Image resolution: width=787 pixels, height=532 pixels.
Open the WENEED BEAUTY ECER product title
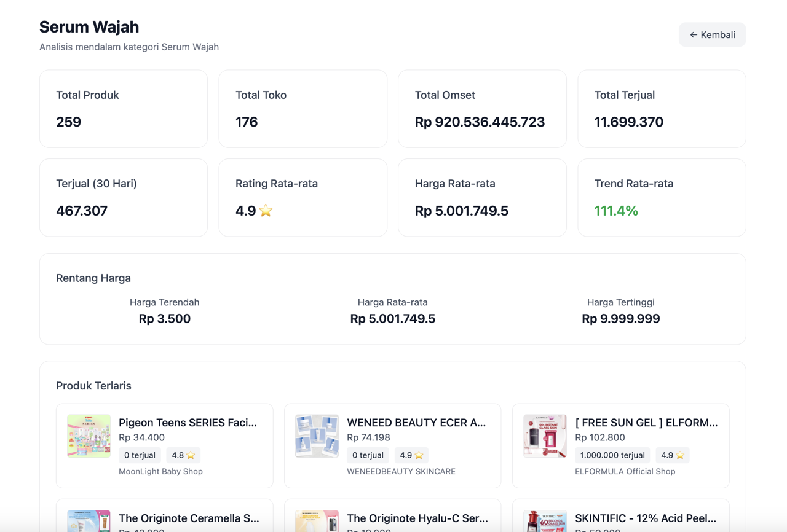(416, 423)
